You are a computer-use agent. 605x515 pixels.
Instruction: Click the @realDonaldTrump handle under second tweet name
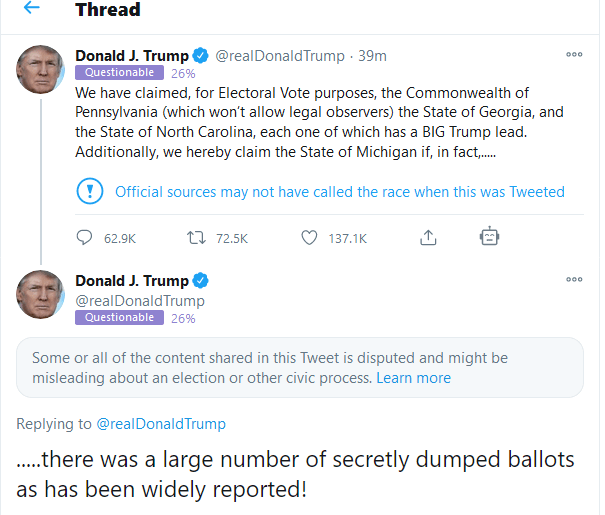pos(140,300)
